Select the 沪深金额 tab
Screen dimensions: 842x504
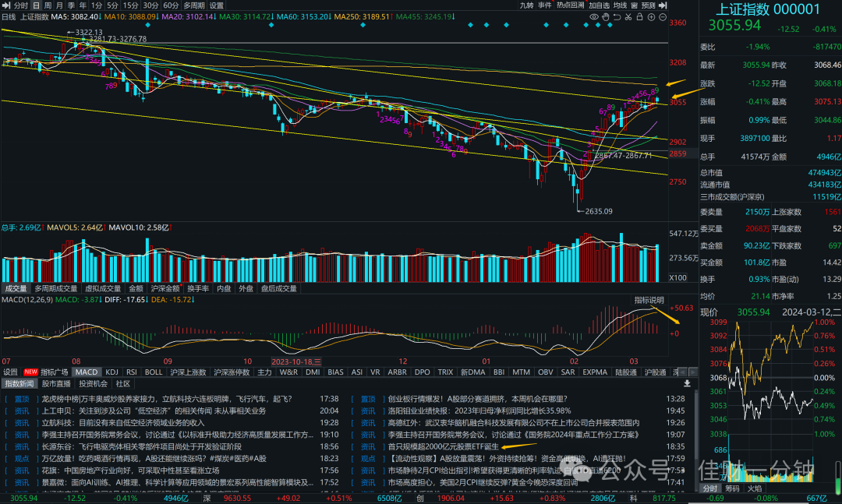[165, 288]
